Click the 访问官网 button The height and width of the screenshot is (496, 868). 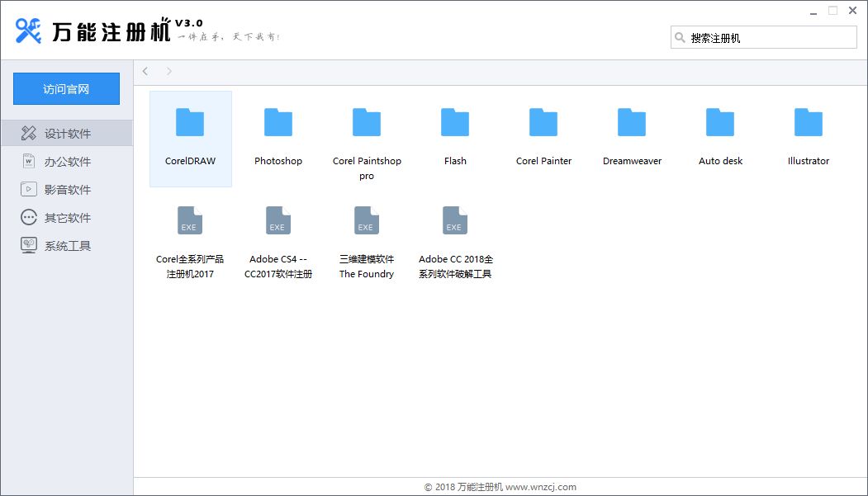(x=66, y=88)
